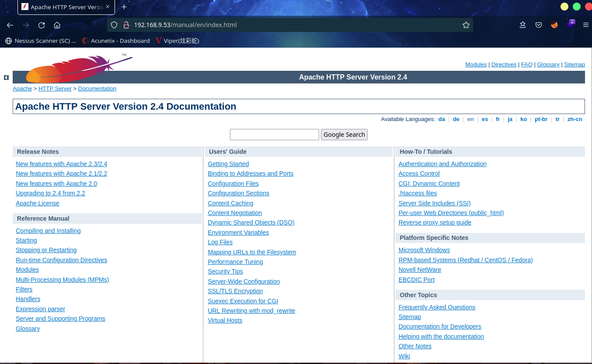Open Run-time Configuration Directives
Viewport: 592px width, 364px height.
[x=61, y=260]
